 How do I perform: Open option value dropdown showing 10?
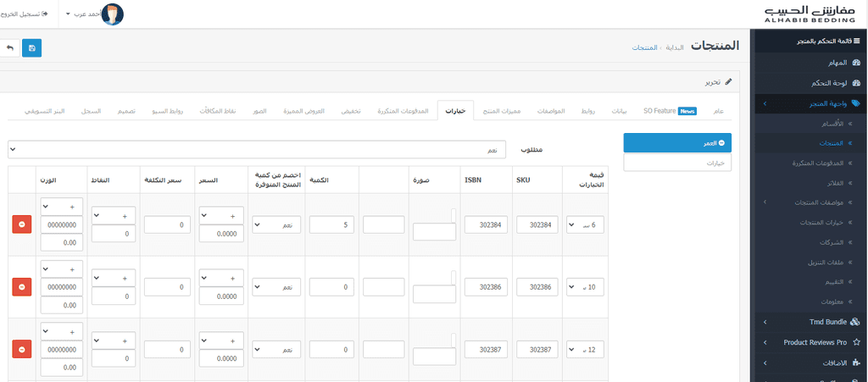pos(585,287)
